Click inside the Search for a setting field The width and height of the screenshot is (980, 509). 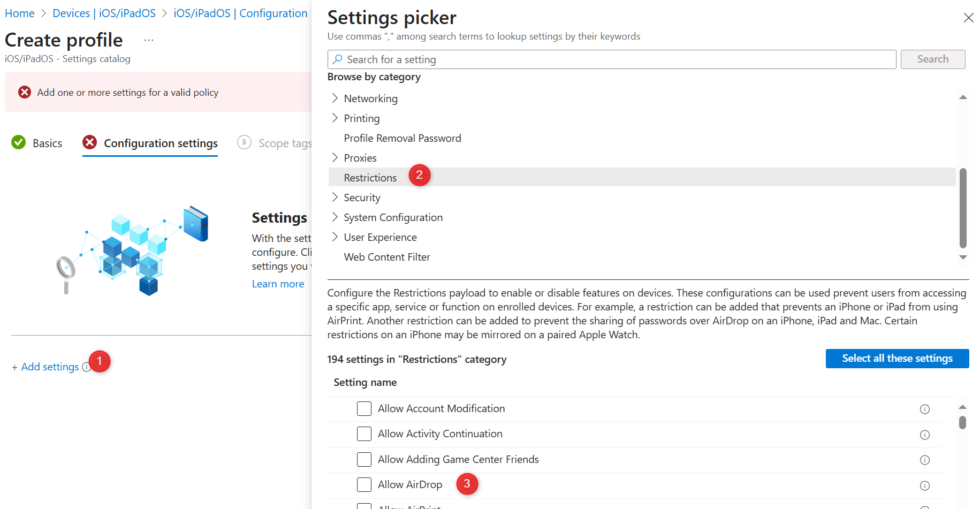(535, 59)
